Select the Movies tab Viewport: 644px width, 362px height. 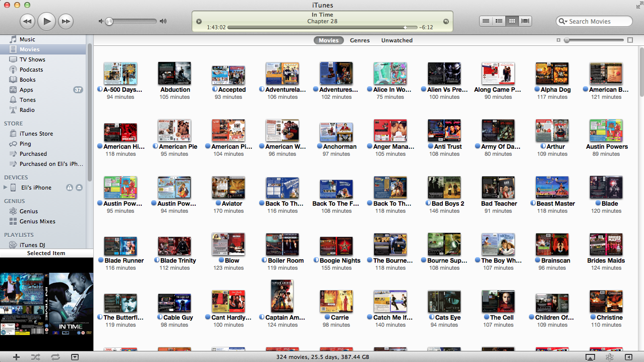coord(328,40)
